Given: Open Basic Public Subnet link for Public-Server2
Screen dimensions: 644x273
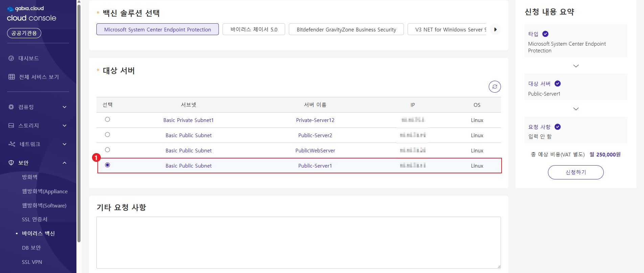Looking at the screenshot, I should [x=188, y=135].
